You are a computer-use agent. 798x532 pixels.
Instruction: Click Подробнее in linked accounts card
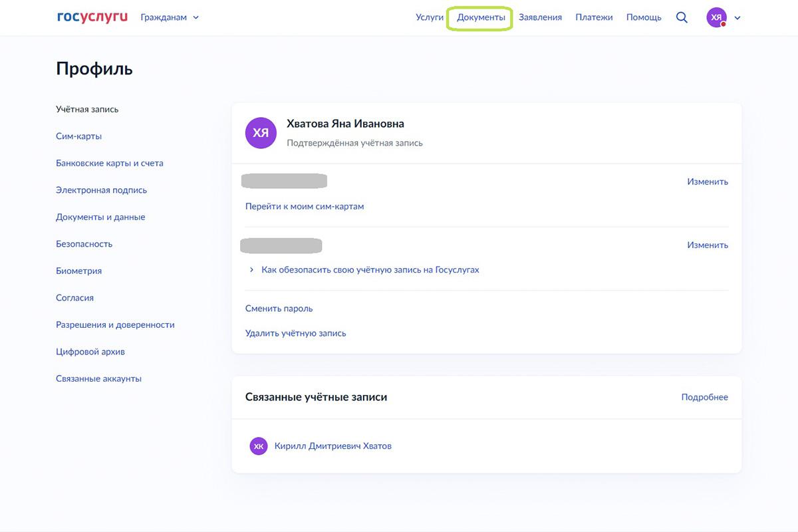(704, 397)
